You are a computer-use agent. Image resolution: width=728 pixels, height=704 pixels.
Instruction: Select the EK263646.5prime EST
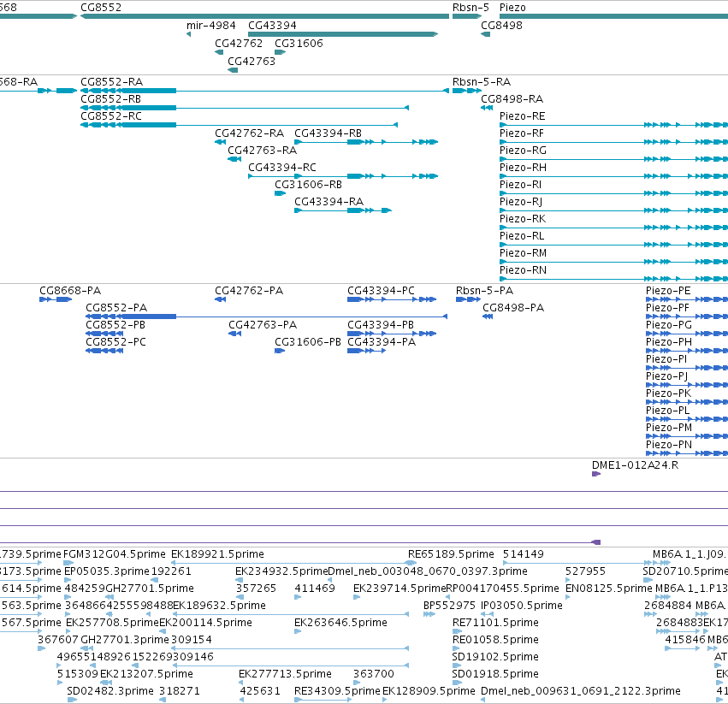(340, 623)
